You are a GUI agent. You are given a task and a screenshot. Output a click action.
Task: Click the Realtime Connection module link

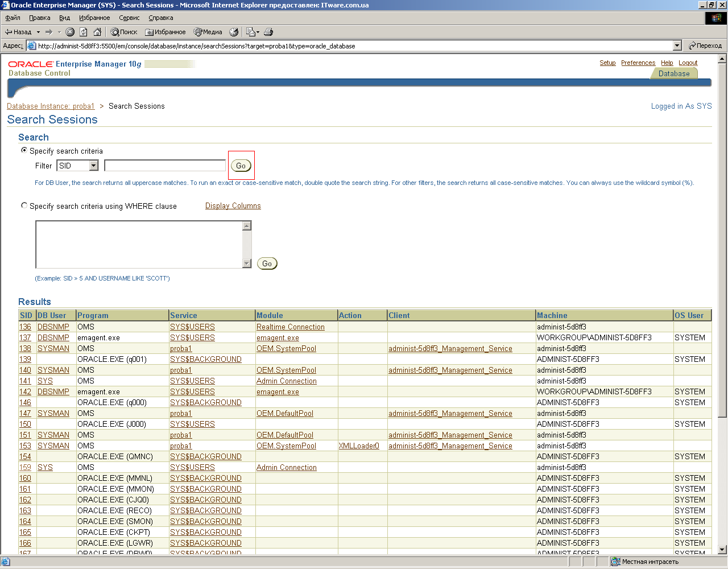(291, 327)
